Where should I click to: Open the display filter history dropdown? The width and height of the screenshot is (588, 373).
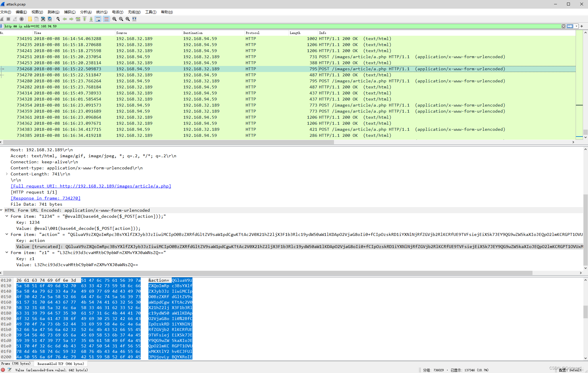click(576, 26)
